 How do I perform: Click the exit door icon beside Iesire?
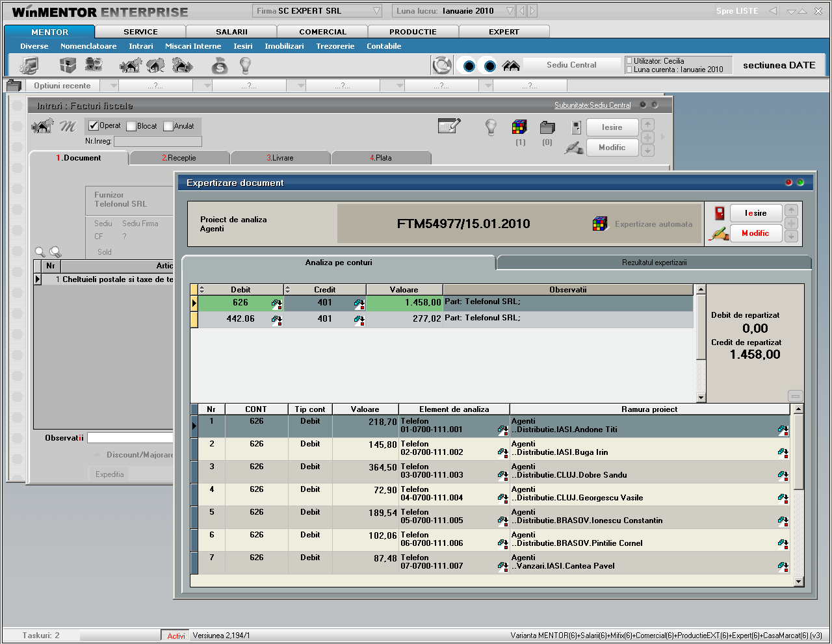(720, 213)
